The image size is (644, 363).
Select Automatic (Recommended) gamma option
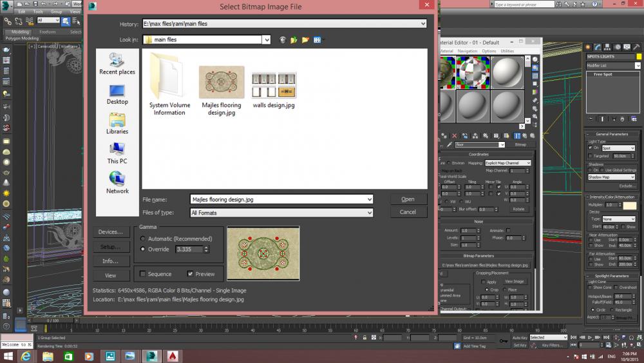point(143,239)
